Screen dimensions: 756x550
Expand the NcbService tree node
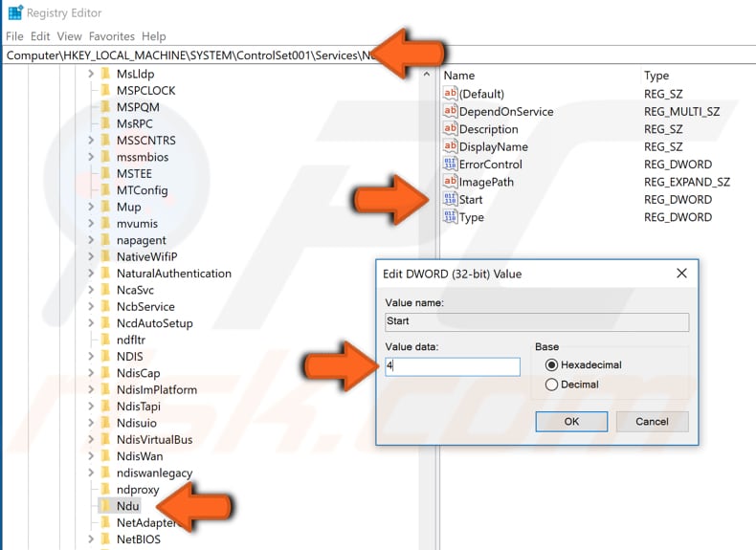click(x=91, y=307)
